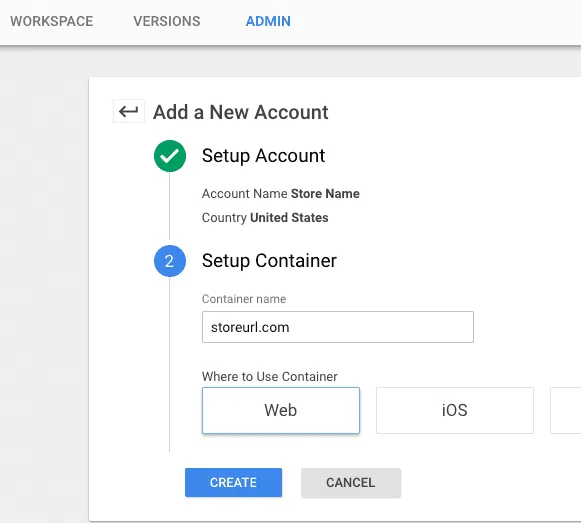Click the Container name label
Viewport: 581px width, 523px height.
[244, 299]
